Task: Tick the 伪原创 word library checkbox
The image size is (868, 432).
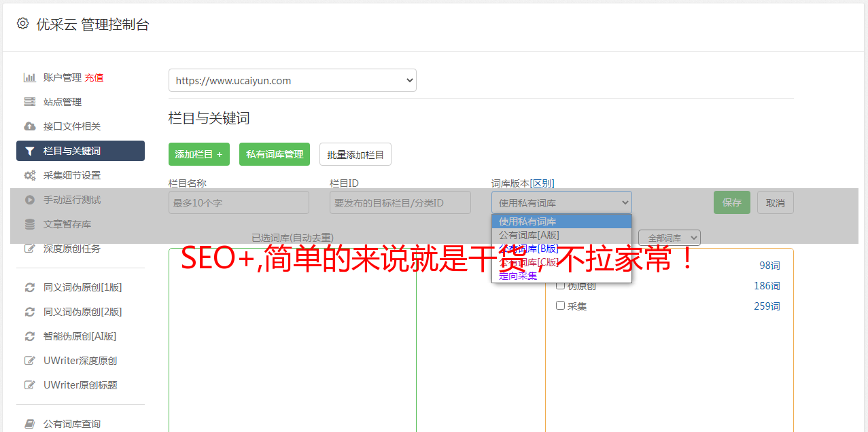Action: pos(561,285)
